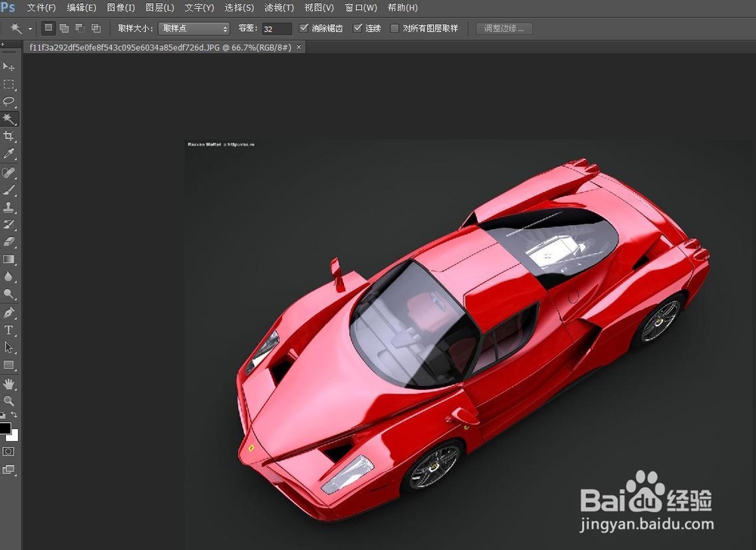This screenshot has width=756, height=550.
Task: Select the Lasso tool
Action: coord(8,101)
